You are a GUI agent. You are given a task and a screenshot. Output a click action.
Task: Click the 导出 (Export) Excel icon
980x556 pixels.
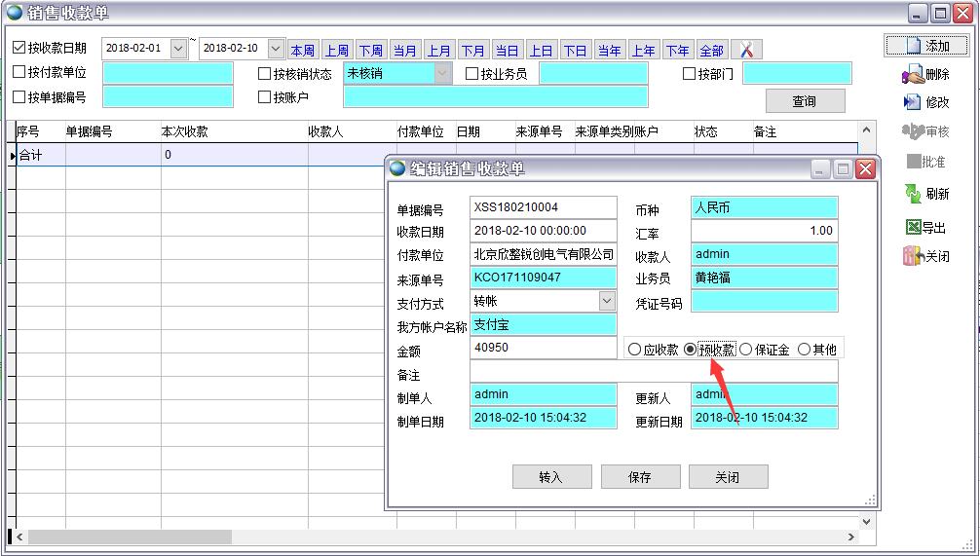pyautogui.click(x=913, y=228)
